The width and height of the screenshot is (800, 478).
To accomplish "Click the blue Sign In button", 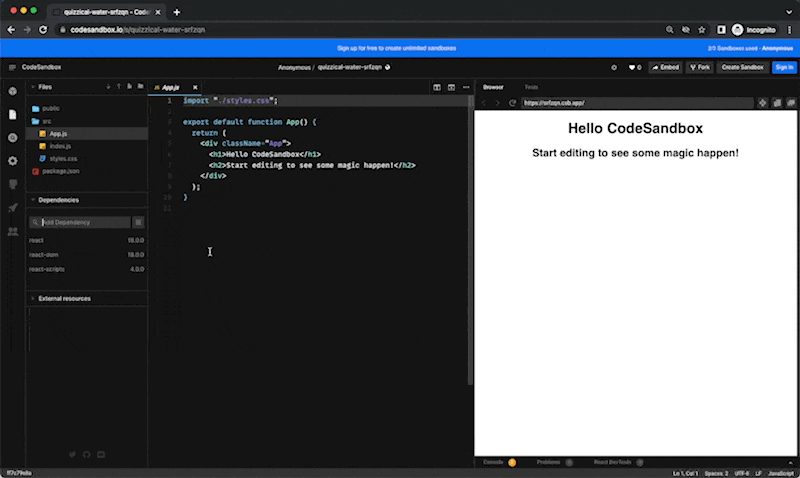I will (784, 67).
